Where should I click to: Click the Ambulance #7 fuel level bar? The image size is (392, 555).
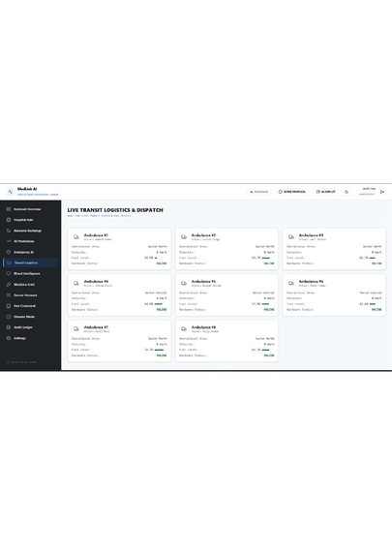[159, 350]
